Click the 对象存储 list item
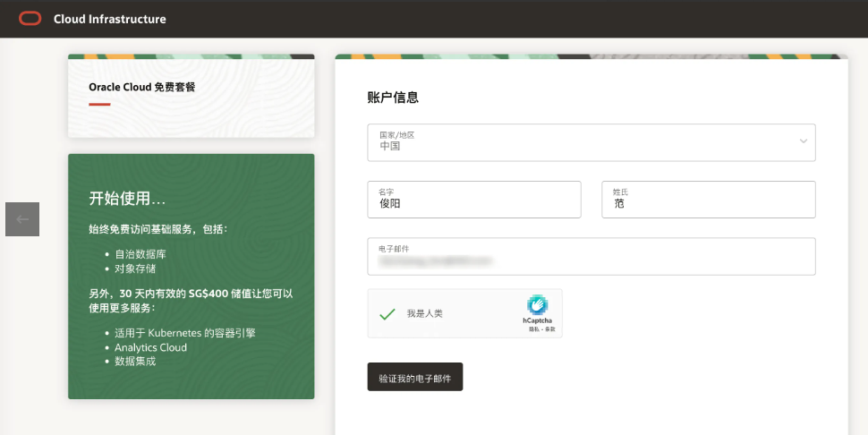 pos(134,268)
